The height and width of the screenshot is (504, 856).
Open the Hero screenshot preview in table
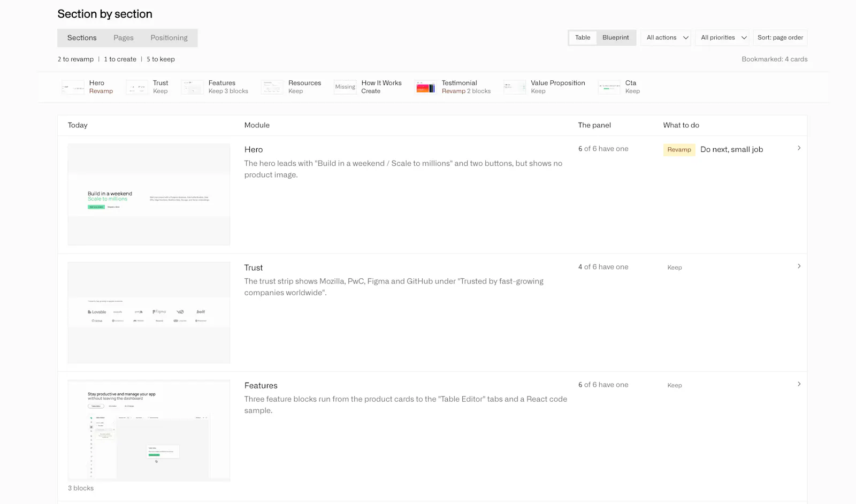(x=149, y=195)
